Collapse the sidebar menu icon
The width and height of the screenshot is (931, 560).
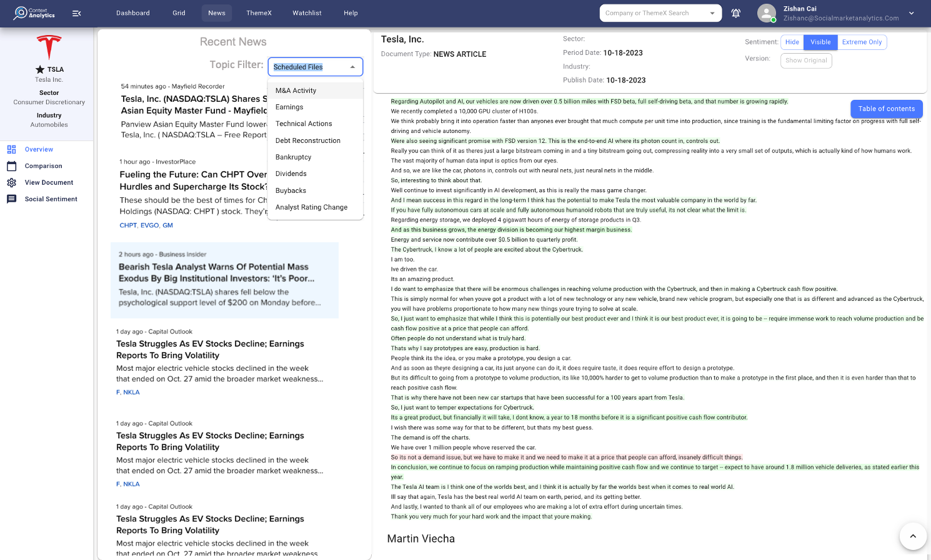(x=77, y=13)
